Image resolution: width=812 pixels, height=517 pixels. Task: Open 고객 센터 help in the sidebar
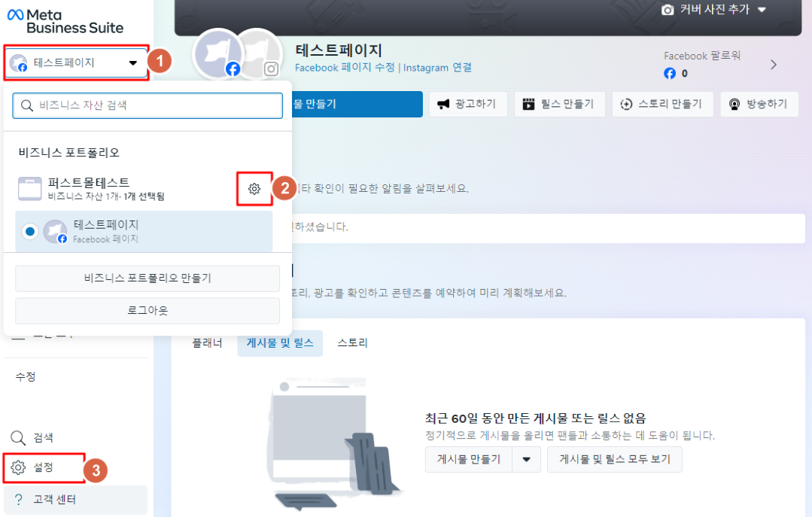coord(75,500)
